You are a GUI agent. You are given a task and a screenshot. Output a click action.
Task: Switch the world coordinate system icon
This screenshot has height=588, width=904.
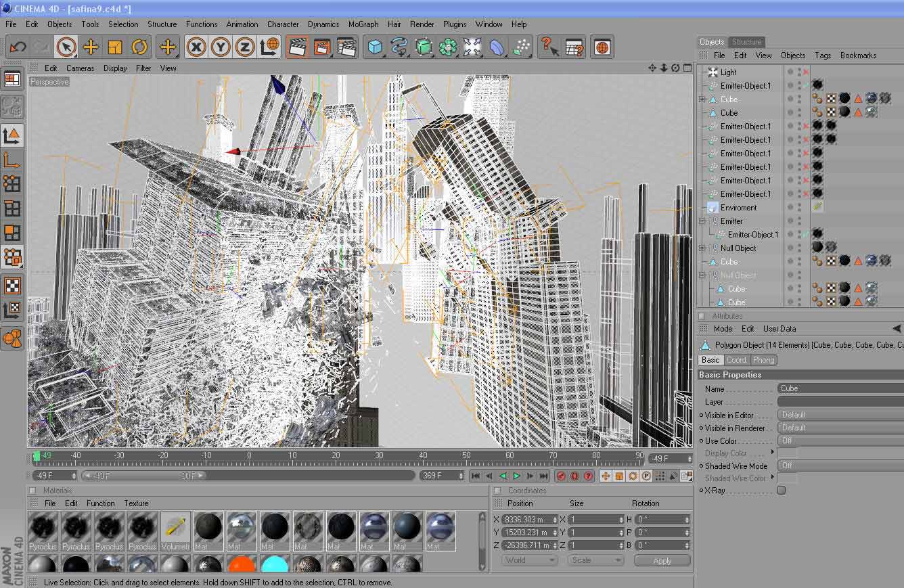point(269,47)
